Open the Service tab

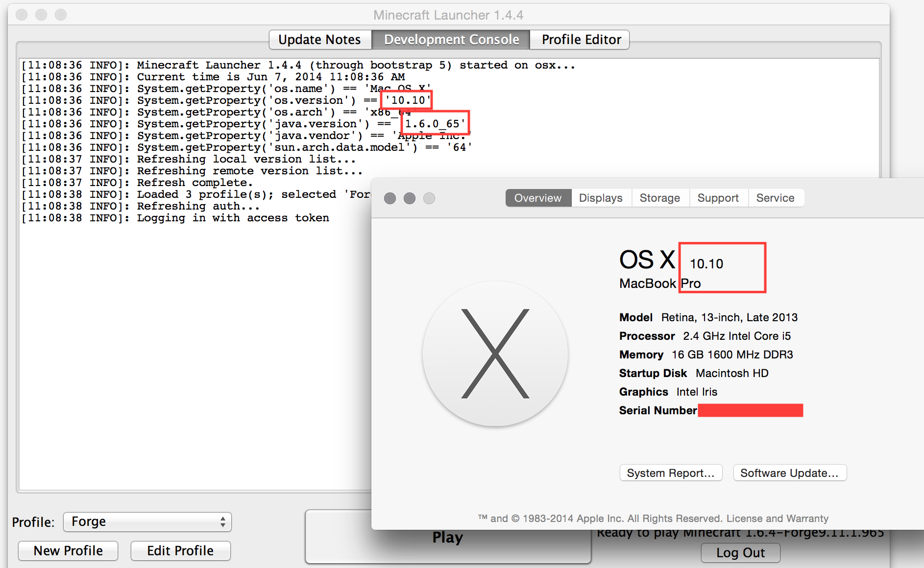click(x=776, y=198)
